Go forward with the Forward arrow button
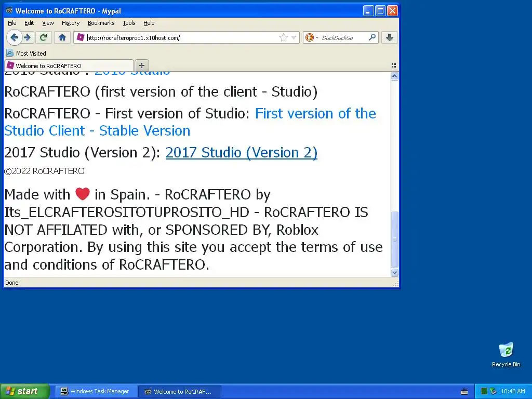This screenshot has height=399, width=532. 28,37
